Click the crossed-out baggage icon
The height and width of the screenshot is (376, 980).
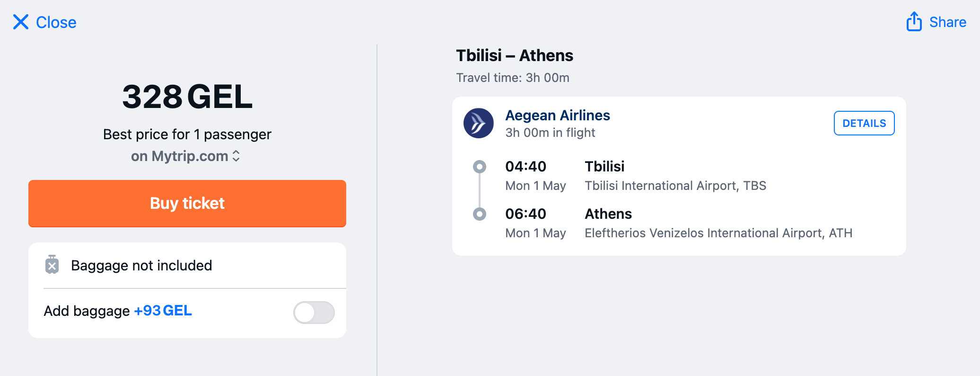click(52, 265)
